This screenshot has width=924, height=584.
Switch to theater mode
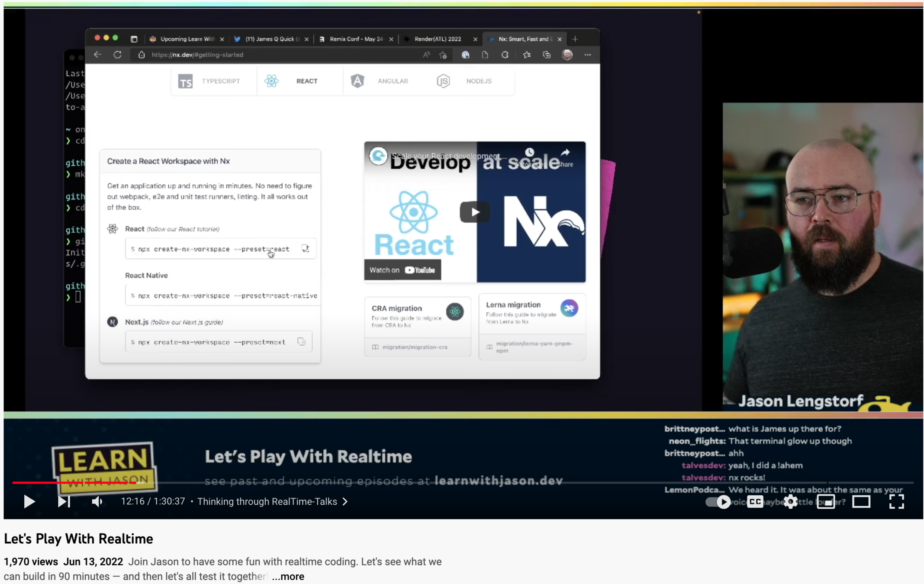861,502
